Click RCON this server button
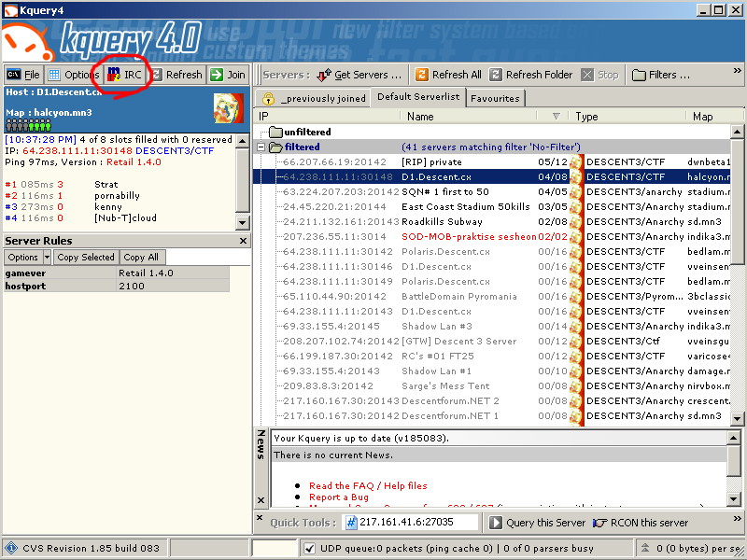Viewport: 747px width, 560px height. pyautogui.click(x=640, y=523)
